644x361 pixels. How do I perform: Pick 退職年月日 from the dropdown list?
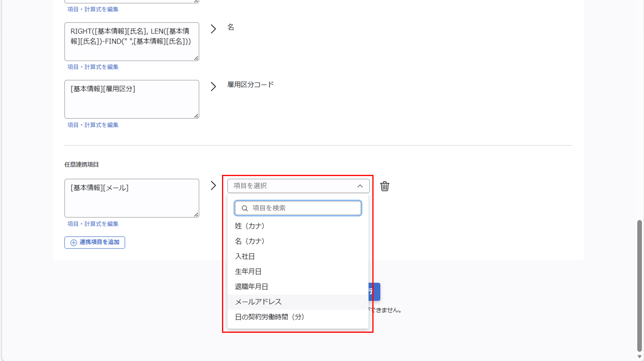pyautogui.click(x=298, y=287)
